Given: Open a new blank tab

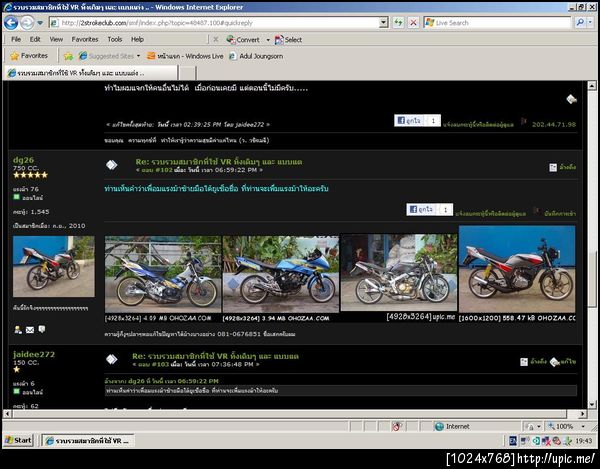Looking at the screenshot, I should tap(188, 73).
